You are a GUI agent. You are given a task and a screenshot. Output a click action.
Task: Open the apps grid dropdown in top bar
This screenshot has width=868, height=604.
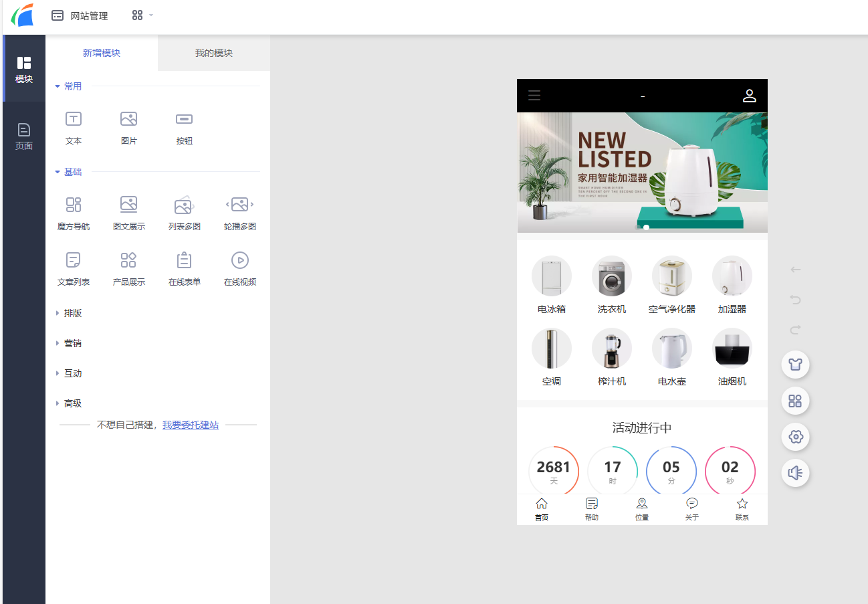click(x=142, y=15)
